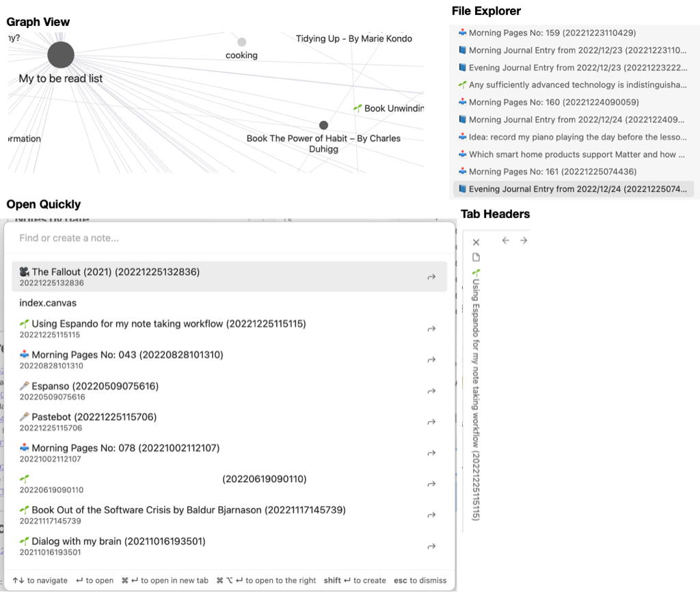The width and height of the screenshot is (700, 592).
Task: Click the My to be read list graph node
Action: click(x=61, y=55)
